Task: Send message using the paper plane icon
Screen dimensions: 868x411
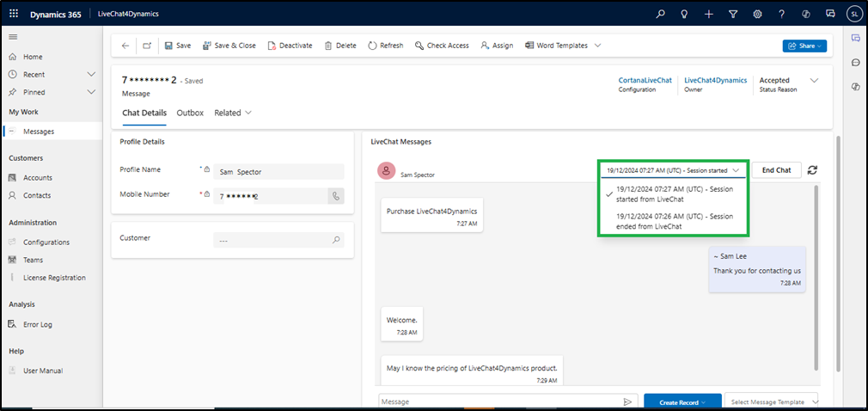Action: (627, 402)
